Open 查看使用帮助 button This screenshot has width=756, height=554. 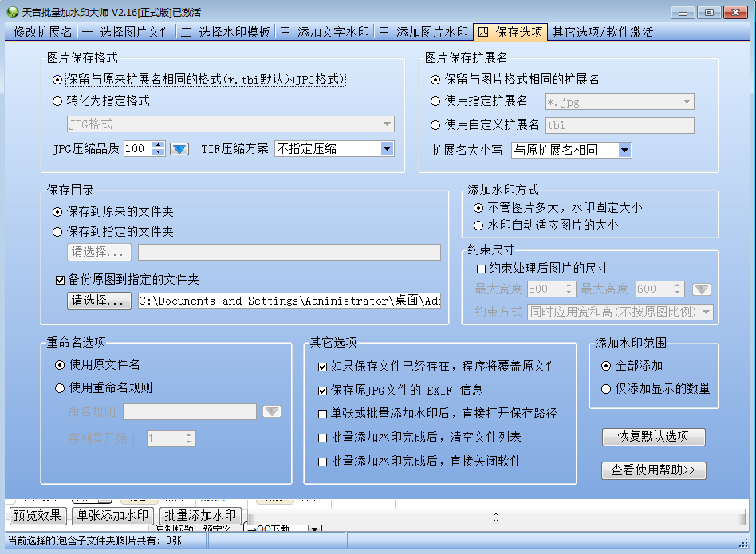tap(654, 470)
